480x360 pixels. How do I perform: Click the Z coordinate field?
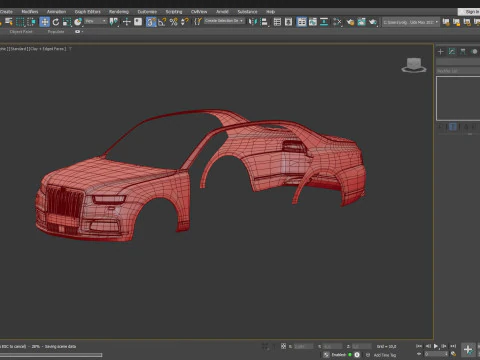point(361,347)
